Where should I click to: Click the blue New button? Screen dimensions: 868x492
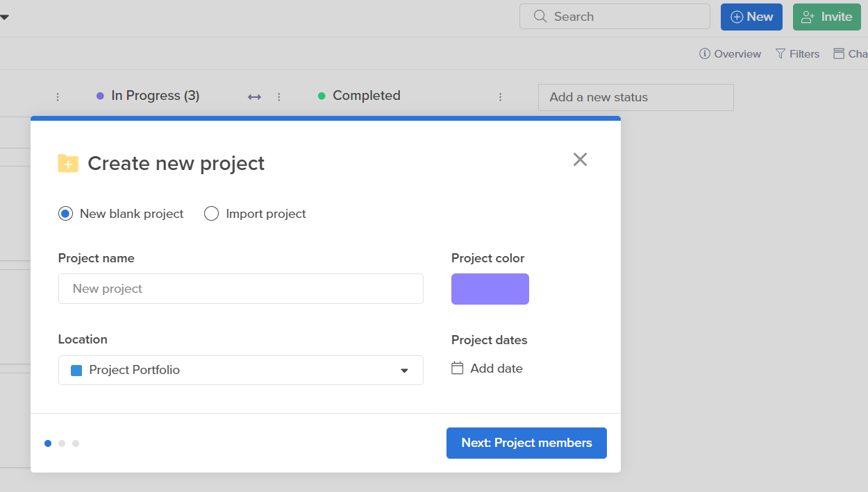click(x=751, y=17)
